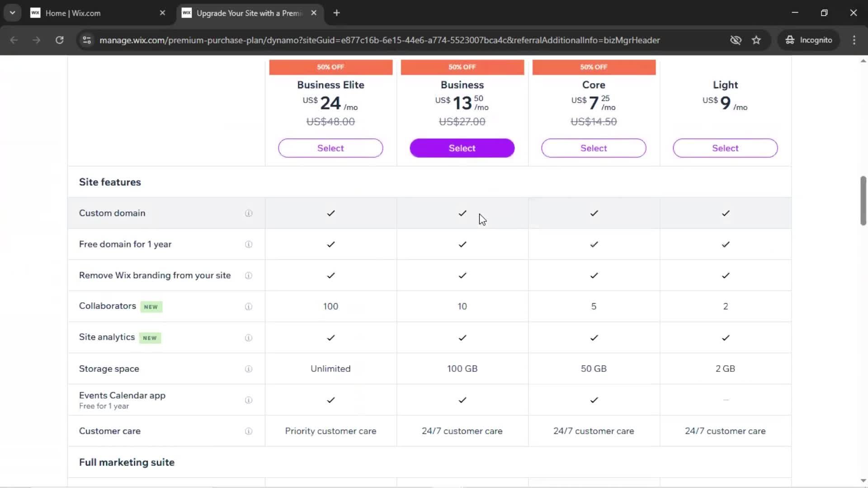Select the Light plan
Viewport: 868px width, 488px height.
pyautogui.click(x=725, y=148)
